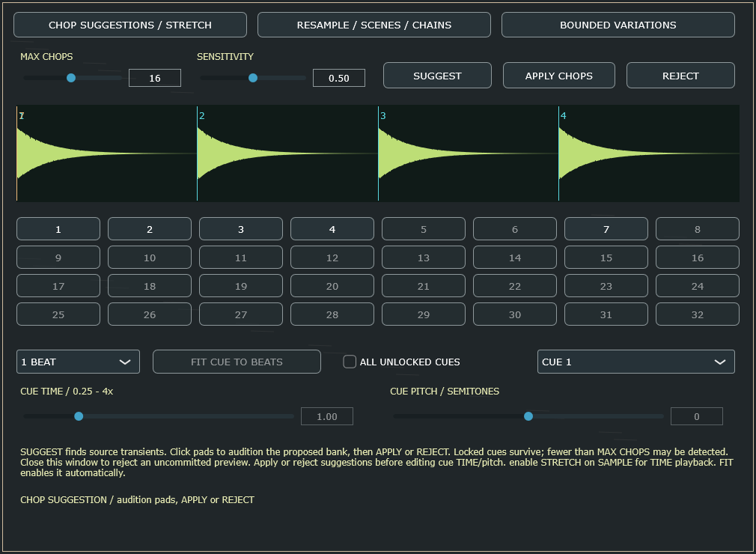Click pad 24
The height and width of the screenshot is (554, 756).
(x=697, y=286)
